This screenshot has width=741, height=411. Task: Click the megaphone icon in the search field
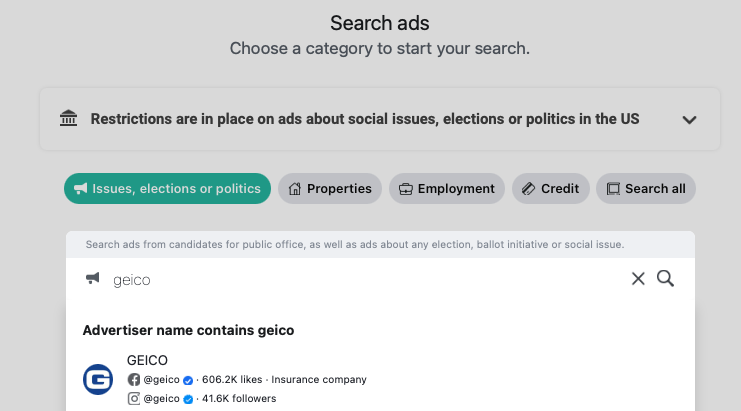(93, 279)
